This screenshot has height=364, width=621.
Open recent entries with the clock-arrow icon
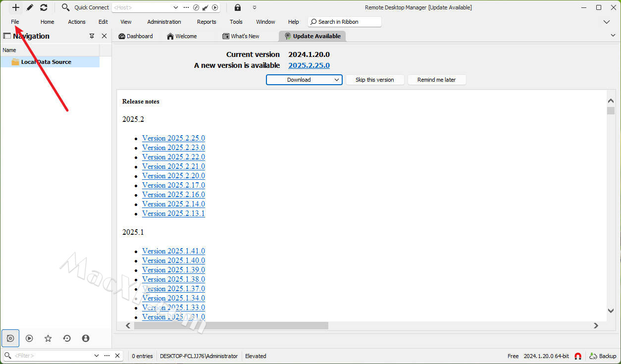point(67,338)
